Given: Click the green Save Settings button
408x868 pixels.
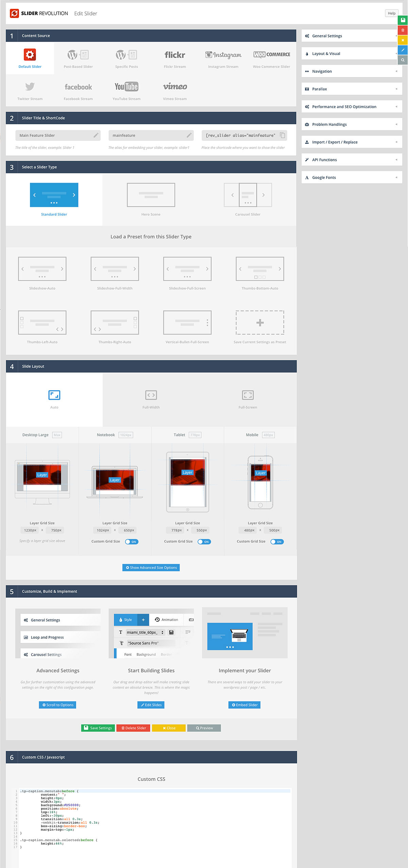Looking at the screenshot, I should pyautogui.click(x=98, y=728).
